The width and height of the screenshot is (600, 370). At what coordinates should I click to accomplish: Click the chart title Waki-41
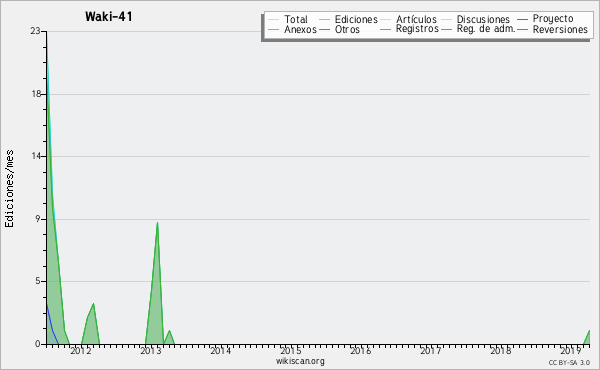pyautogui.click(x=109, y=17)
